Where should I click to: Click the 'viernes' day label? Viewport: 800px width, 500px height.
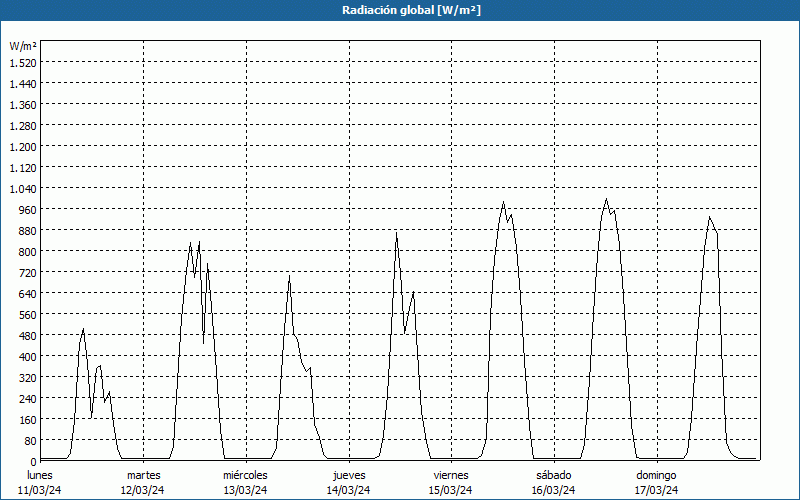451,475
